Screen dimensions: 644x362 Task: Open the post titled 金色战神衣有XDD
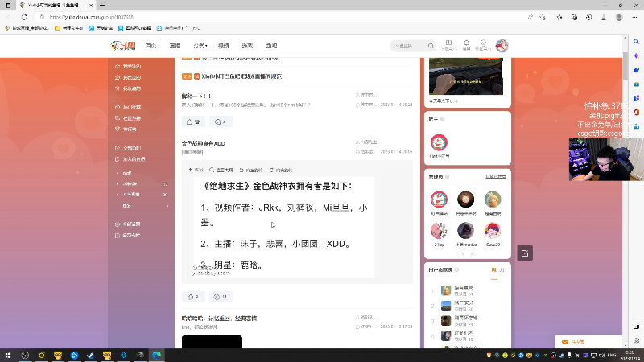[x=204, y=143]
